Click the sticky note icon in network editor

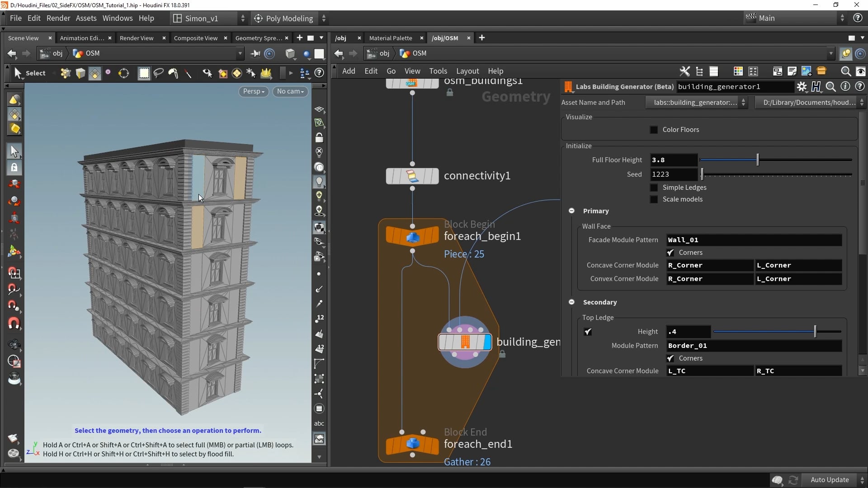click(792, 71)
